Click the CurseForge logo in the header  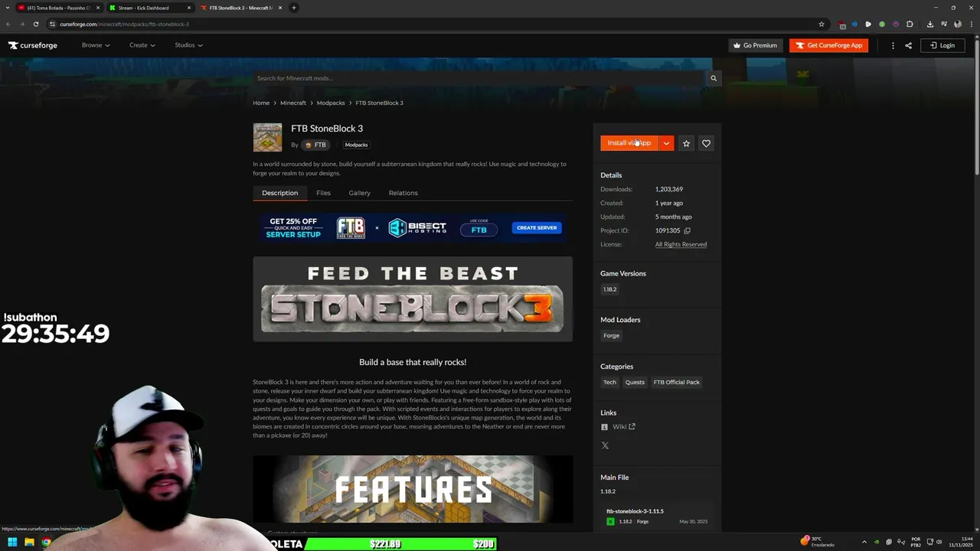(x=33, y=45)
